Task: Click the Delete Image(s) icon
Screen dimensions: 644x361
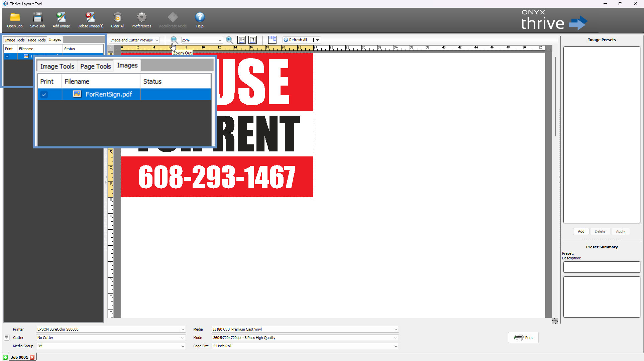Action: coord(90,17)
